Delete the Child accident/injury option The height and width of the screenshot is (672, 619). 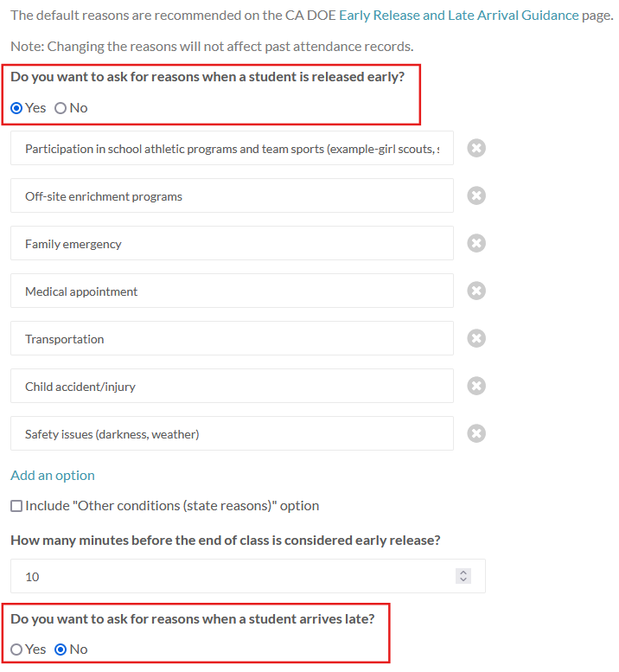(476, 386)
